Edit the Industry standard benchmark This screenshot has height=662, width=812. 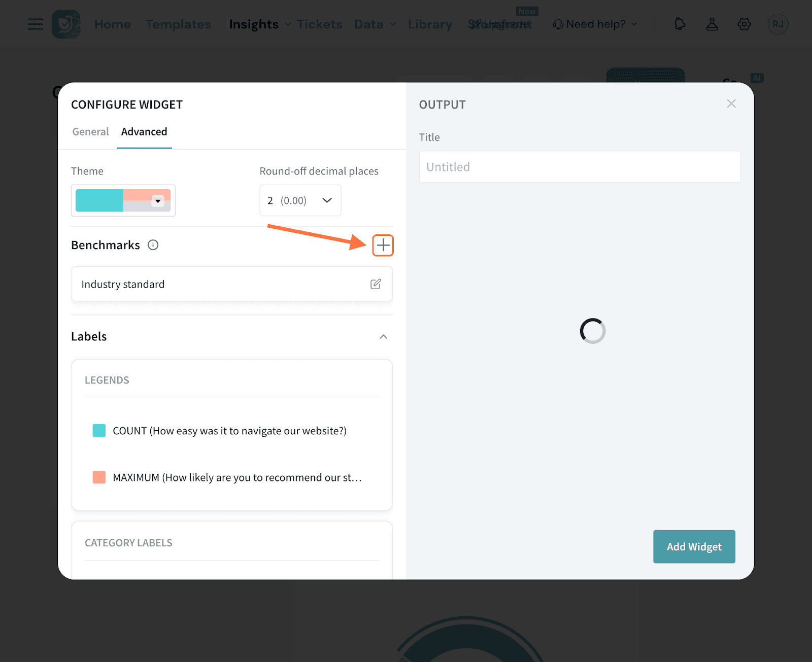[x=376, y=284]
